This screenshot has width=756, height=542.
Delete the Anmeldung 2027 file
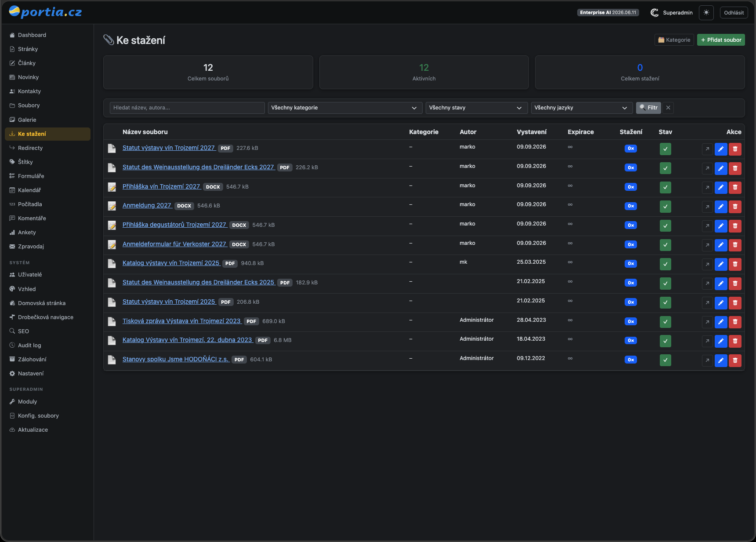coord(735,207)
